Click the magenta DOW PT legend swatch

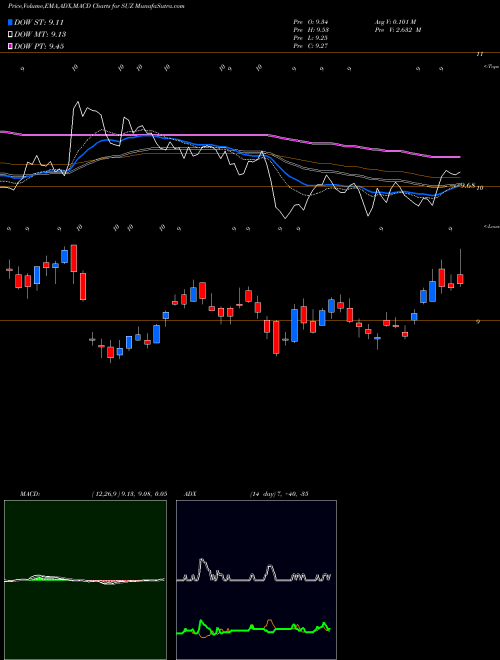pos(11,46)
